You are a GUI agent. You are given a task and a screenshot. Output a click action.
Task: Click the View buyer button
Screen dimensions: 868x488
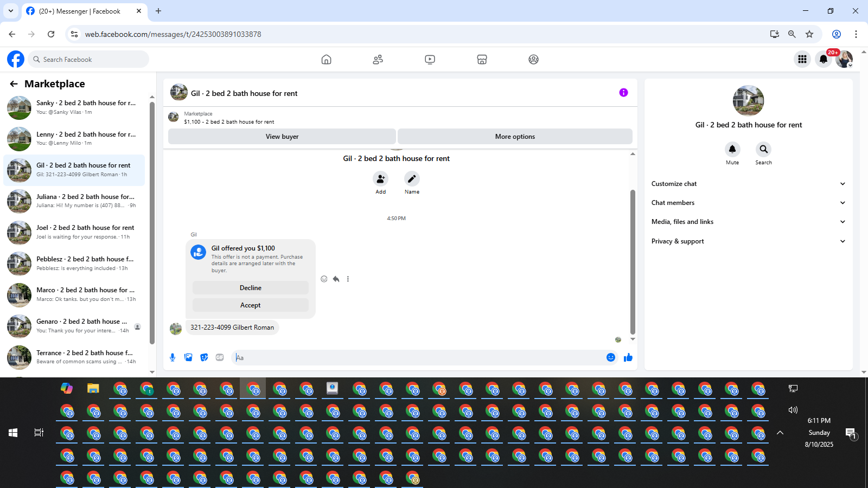pyautogui.click(x=282, y=137)
